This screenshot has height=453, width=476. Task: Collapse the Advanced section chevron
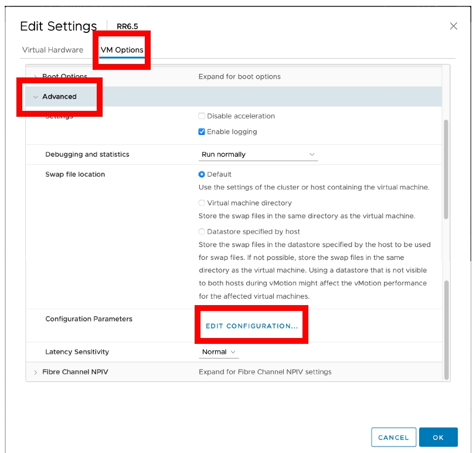click(36, 97)
